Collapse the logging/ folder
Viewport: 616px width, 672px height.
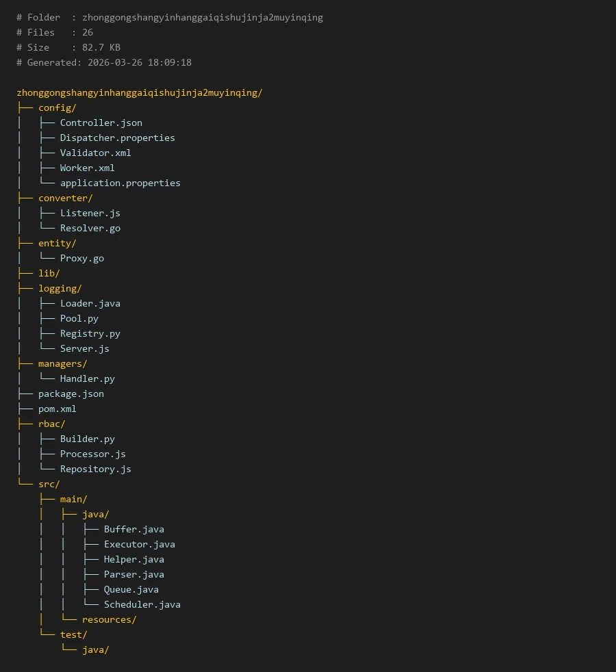[x=60, y=288]
